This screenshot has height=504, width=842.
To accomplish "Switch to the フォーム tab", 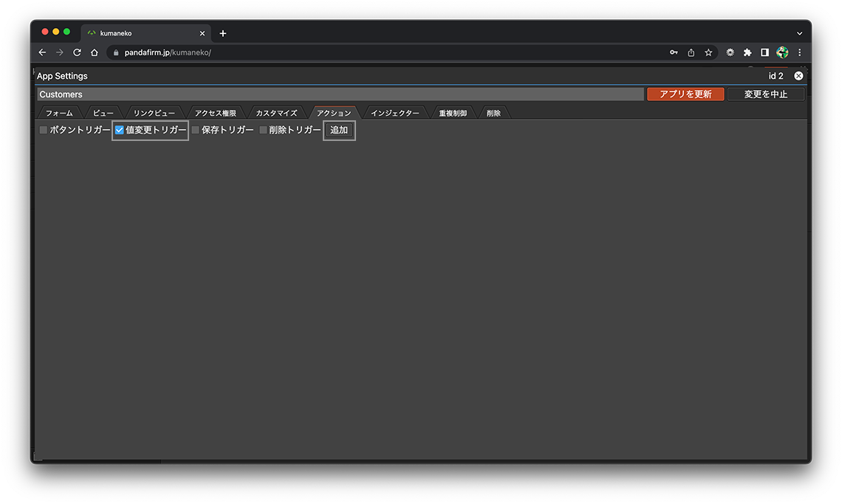I will (x=59, y=113).
